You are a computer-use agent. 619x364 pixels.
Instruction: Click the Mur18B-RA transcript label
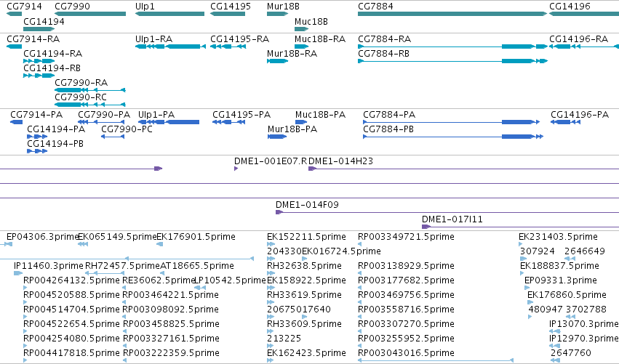click(x=292, y=54)
